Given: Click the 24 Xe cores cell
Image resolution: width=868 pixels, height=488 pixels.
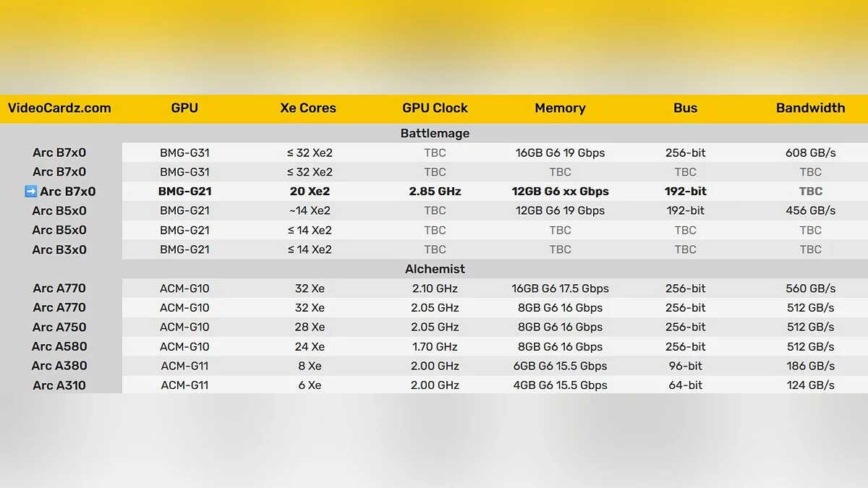Looking at the screenshot, I should pos(310,346).
